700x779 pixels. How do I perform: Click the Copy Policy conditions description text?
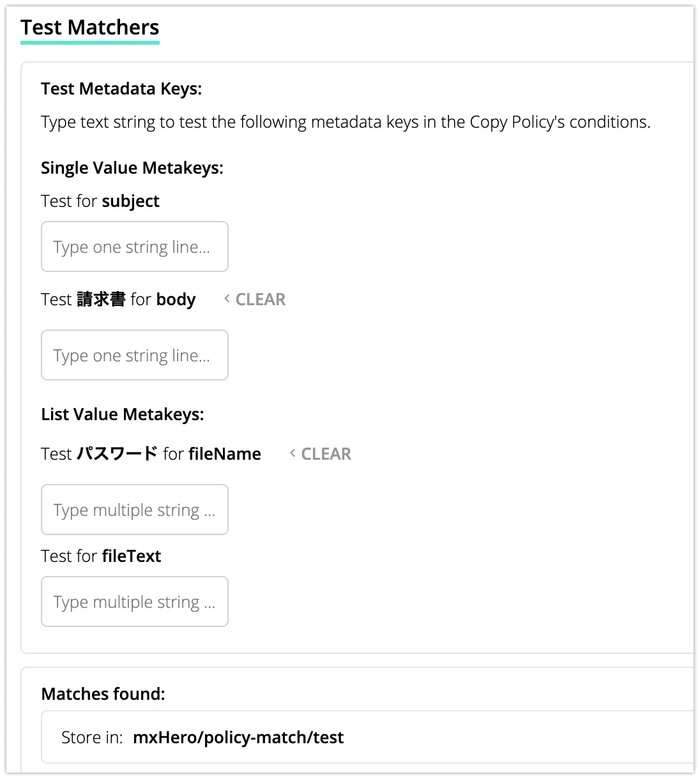346,122
